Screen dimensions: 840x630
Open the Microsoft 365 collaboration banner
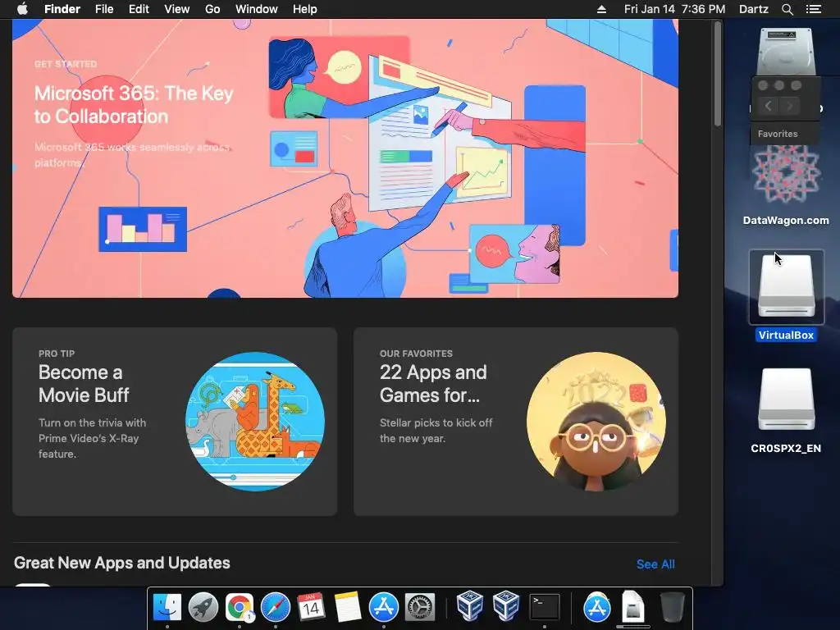[345, 158]
